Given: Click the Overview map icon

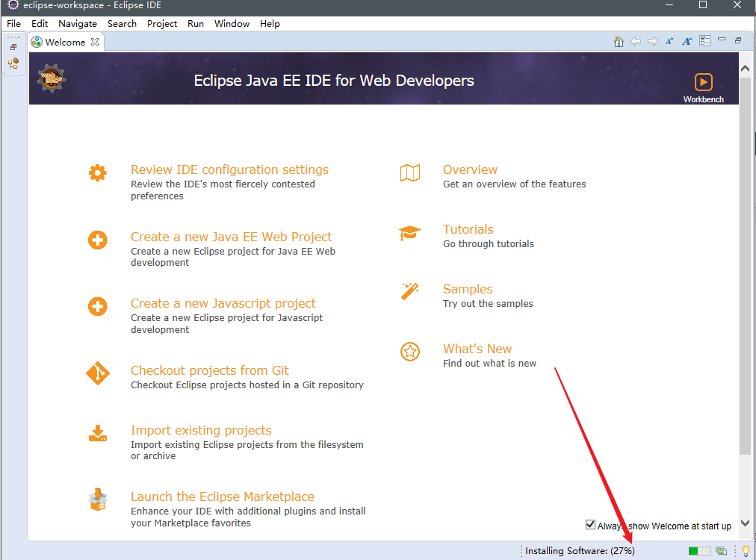Looking at the screenshot, I should [410, 172].
